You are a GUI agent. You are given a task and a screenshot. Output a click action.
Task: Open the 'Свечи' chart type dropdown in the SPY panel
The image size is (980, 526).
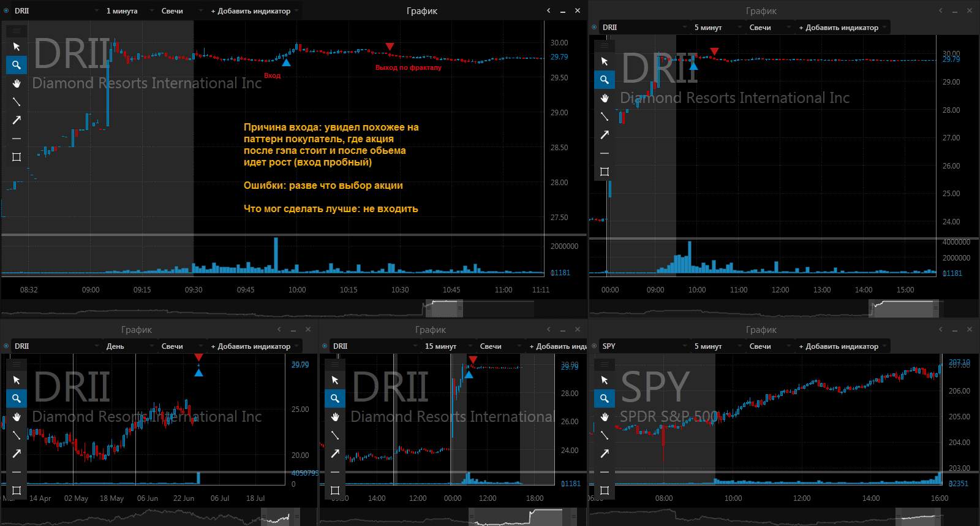(769, 346)
